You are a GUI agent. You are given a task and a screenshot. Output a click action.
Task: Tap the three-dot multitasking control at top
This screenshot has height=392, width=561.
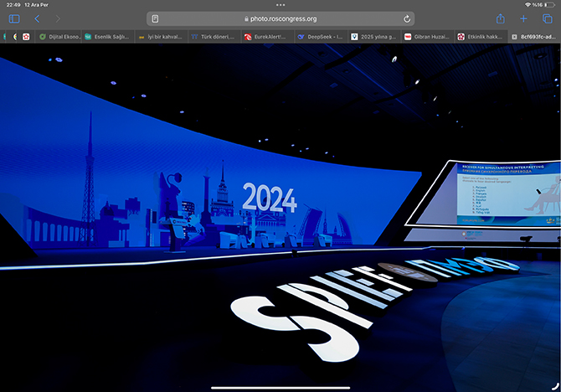[280, 4]
